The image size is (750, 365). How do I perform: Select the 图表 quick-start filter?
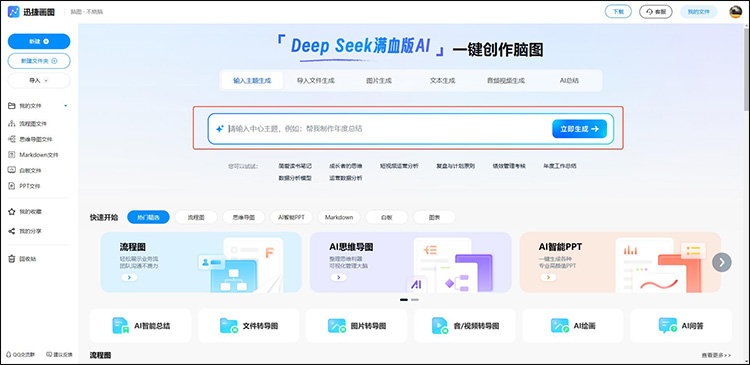coord(434,217)
